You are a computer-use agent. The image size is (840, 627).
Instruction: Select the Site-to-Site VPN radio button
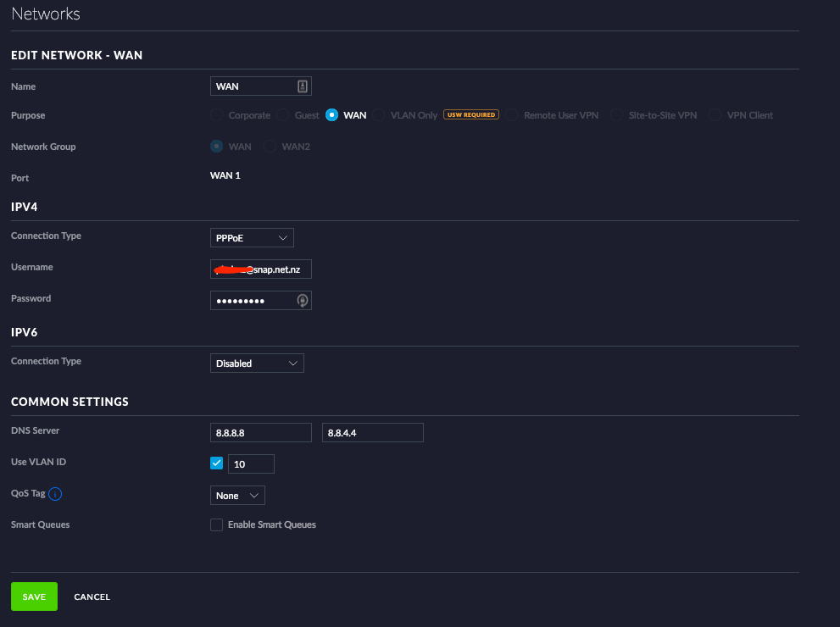[x=616, y=115]
